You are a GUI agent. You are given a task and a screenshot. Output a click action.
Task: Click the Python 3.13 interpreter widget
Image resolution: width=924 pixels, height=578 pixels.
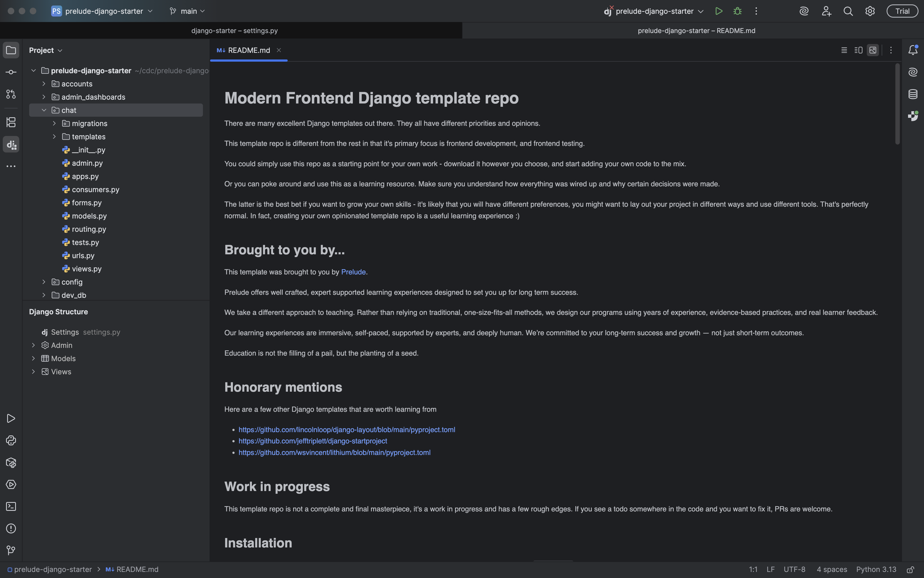(x=876, y=569)
